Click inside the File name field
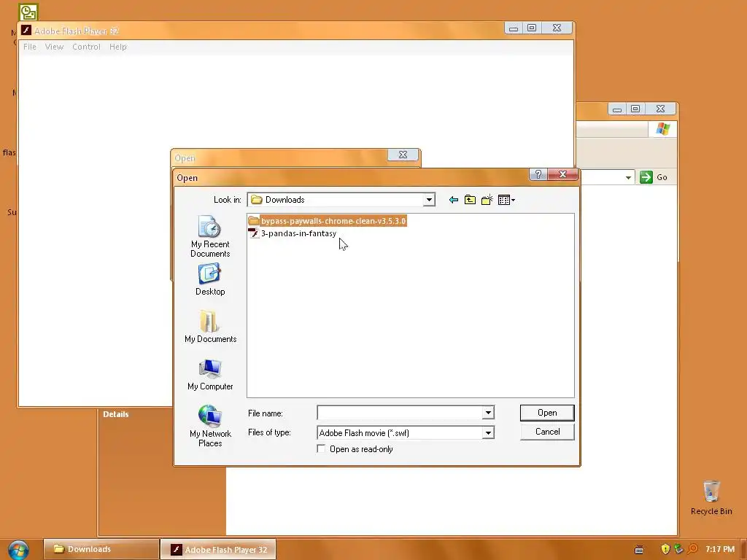The image size is (747, 560). 399,413
